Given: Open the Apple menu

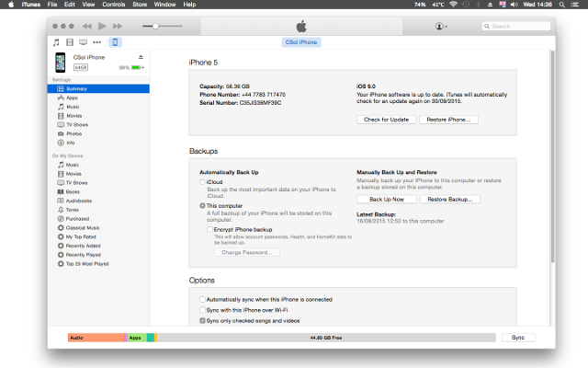Looking at the screenshot, I should [x=11, y=5].
